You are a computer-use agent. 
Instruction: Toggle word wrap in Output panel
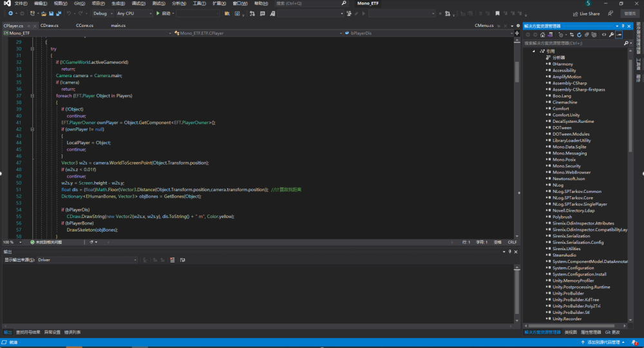pyautogui.click(x=182, y=260)
